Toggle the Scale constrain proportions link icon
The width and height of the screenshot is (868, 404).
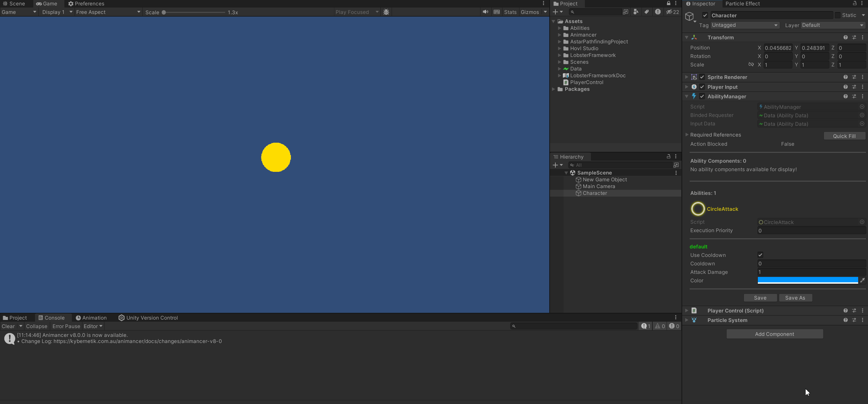pyautogui.click(x=751, y=64)
